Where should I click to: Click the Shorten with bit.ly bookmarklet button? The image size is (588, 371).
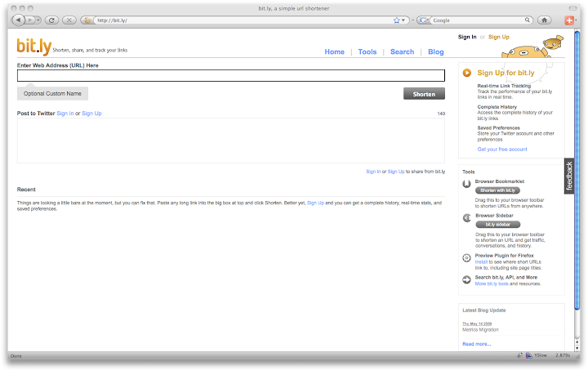(497, 190)
